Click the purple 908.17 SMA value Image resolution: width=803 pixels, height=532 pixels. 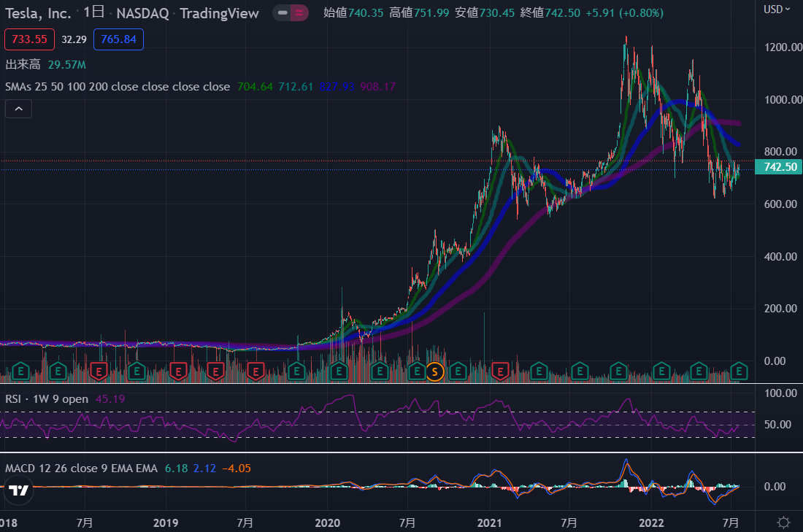coord(377,87)
